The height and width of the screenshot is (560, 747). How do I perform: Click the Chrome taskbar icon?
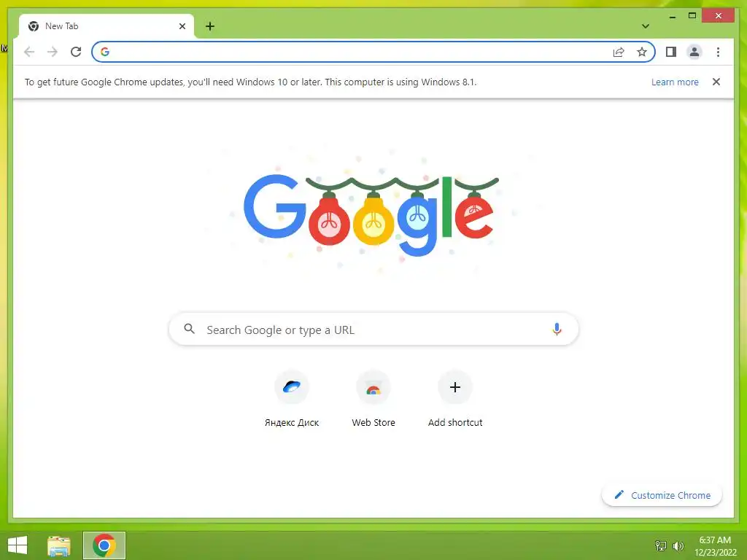coord(104,545)
